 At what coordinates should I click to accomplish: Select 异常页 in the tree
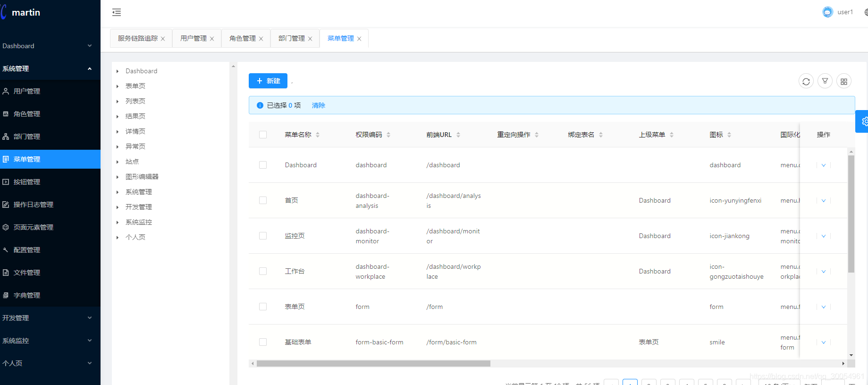(x=135, y=146)
